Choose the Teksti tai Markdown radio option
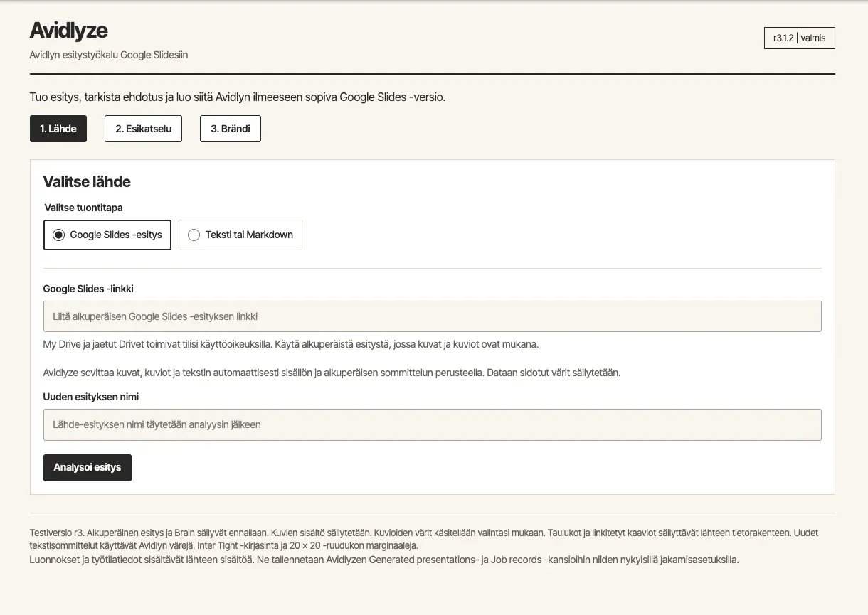The width and height of the screenshot is (868, 615). (x=240, y=235)
